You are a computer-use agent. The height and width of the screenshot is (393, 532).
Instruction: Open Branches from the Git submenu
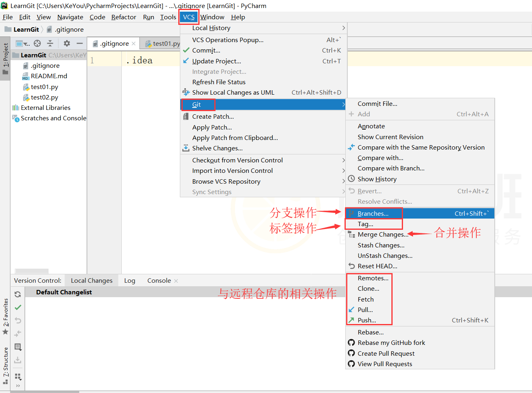click(x=420, y=214)
